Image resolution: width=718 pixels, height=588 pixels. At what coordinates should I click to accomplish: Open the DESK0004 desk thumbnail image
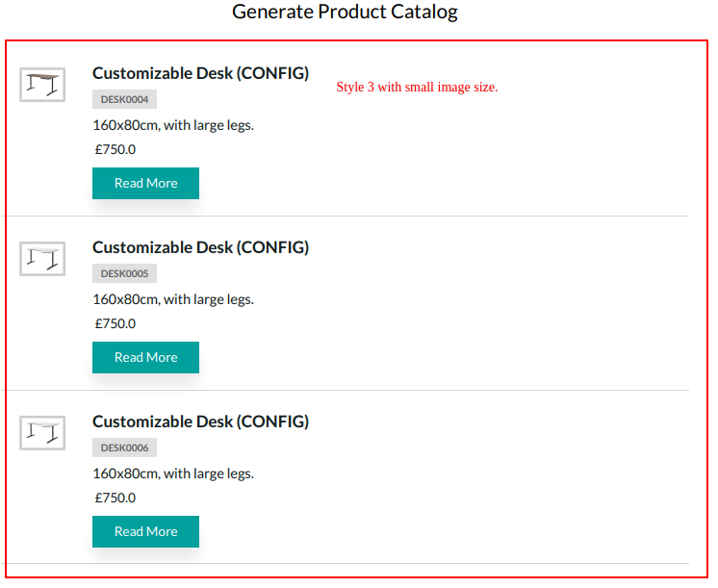point(42,85)
